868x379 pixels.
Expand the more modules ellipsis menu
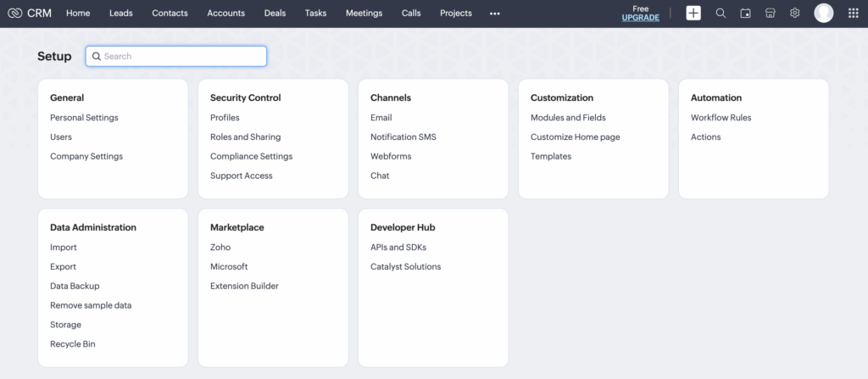pyautogui.click(x=495, y=14)
